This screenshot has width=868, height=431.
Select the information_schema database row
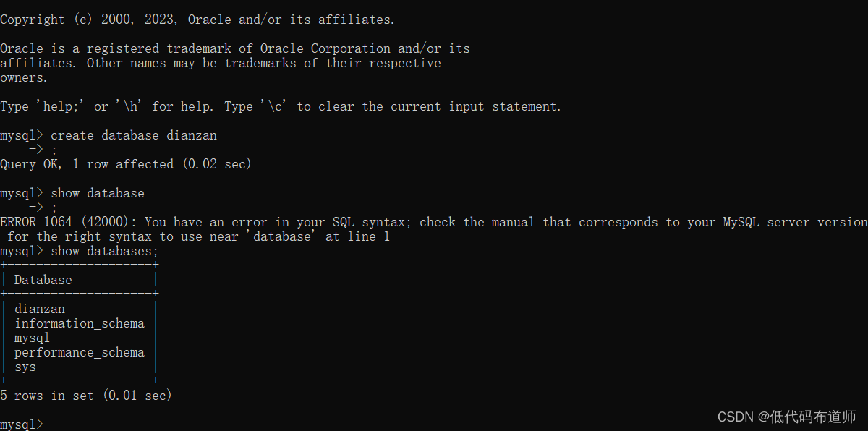[x=80, y=323]
